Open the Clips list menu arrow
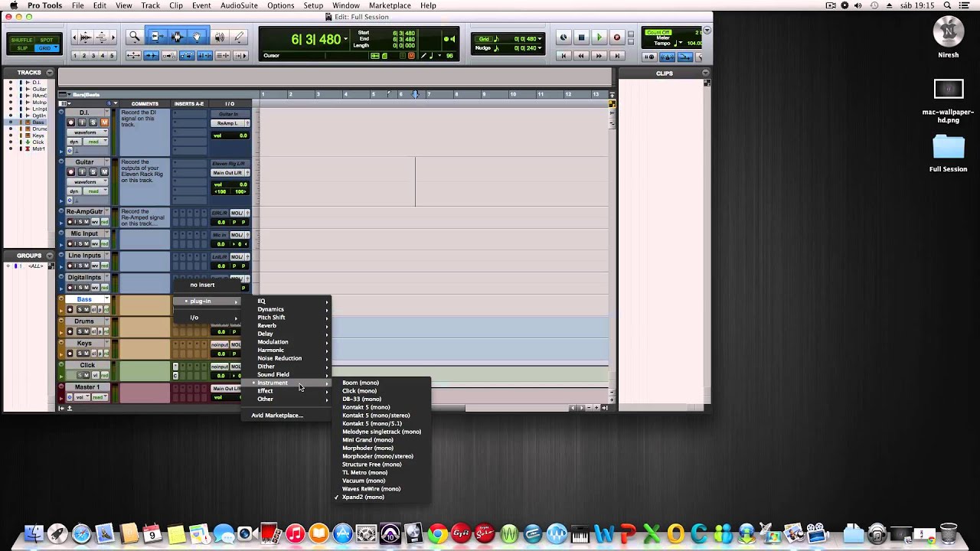This screenshot has width=980, height=551. 706,73
